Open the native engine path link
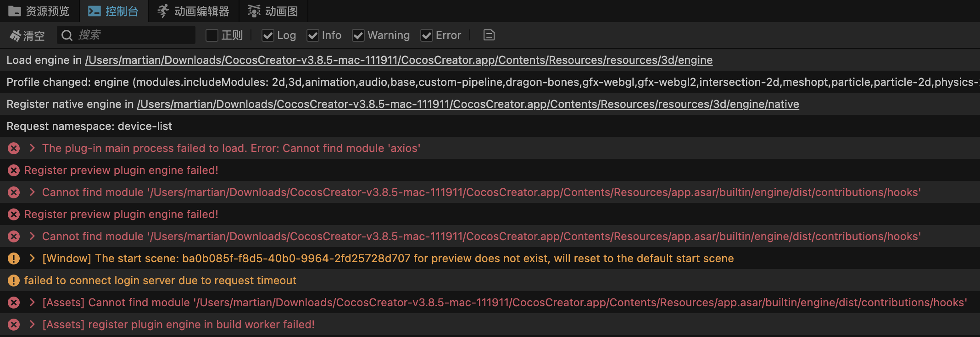The image size is (980, 337). click(x=468, y=104)
